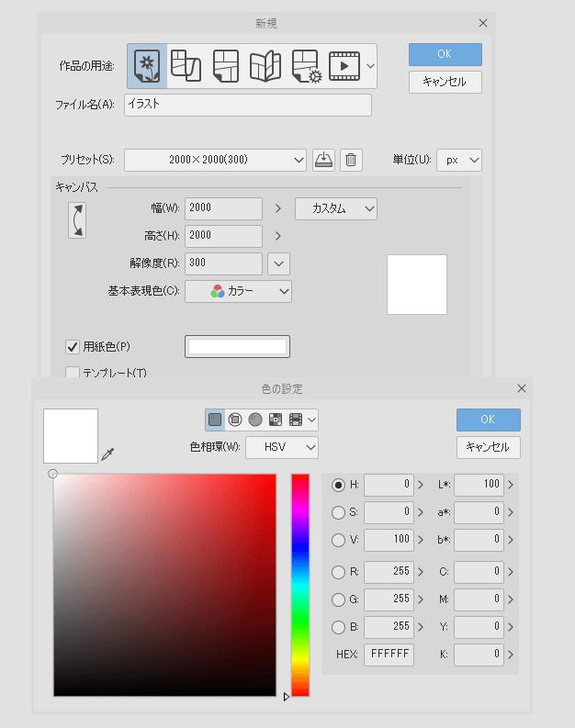The height and width of the screenshot is (728, 575).
Task: Open the unit px dropdown
Action: [x=459, y=160]
